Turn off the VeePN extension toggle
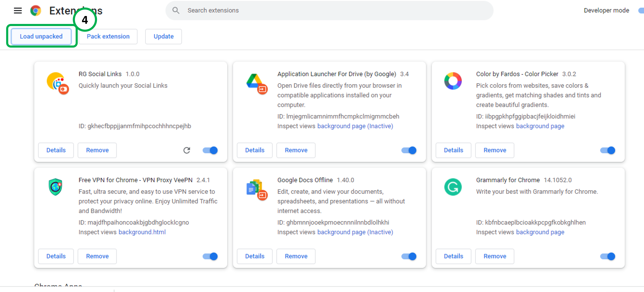The width and height of the screenshot is (644, 292). 210,256
